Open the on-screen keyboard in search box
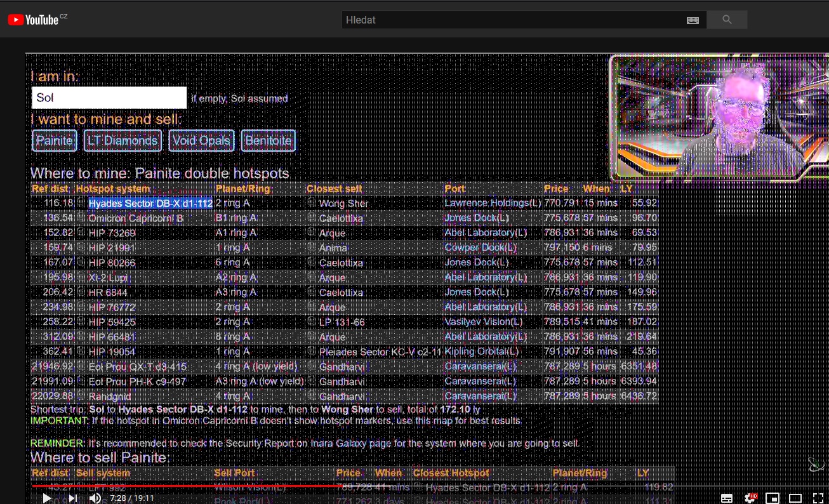Image resolution: width=829 pixels, height=504 pixels. point(693,20)
